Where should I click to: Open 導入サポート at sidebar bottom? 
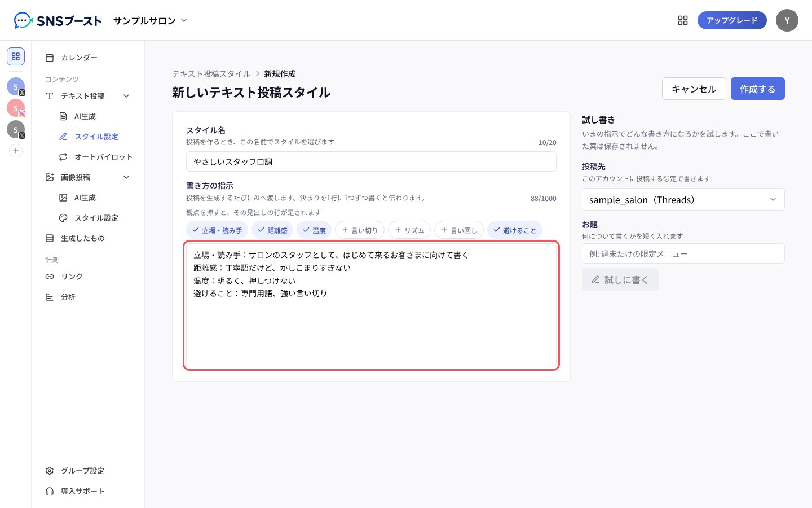coord(88,491)
